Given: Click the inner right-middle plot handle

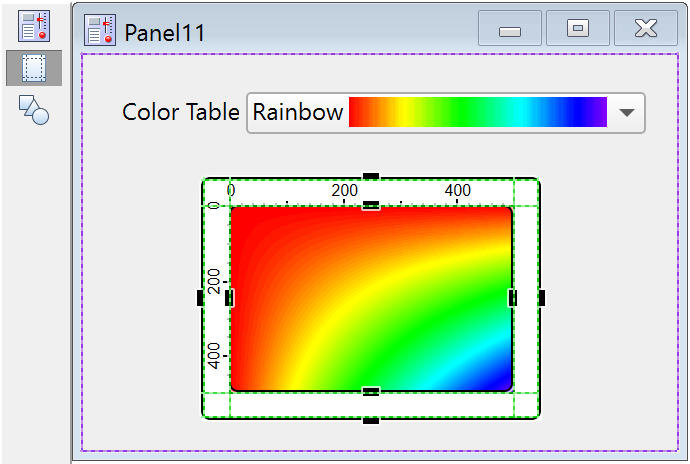Looking at the screenshot, I should click(x=513, y=297).
